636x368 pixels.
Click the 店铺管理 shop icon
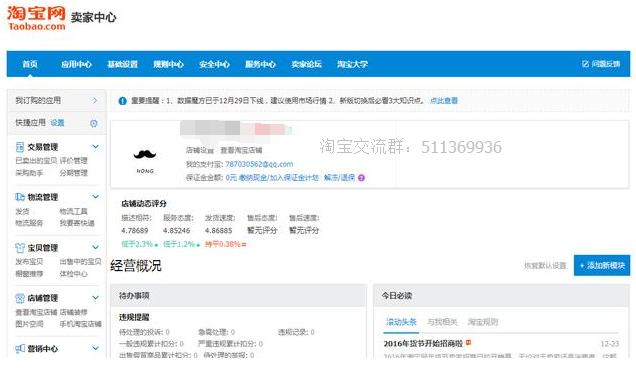tap(19, 298)
